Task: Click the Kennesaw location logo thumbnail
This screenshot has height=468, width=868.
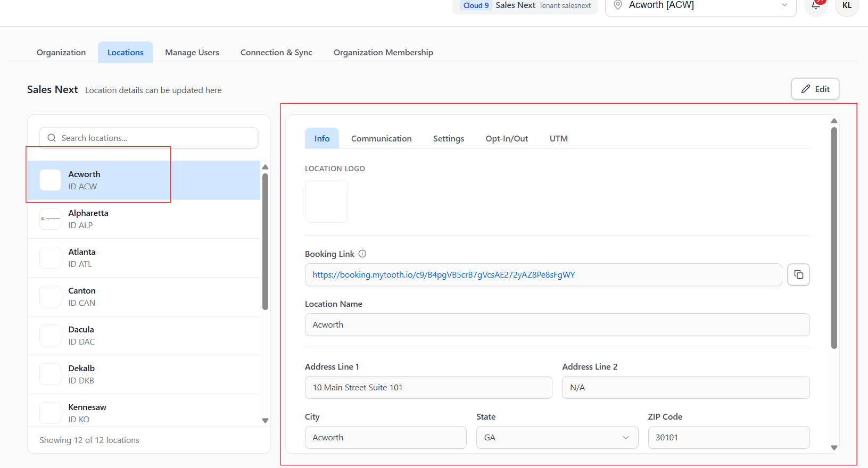Action: tap(51, 413)
